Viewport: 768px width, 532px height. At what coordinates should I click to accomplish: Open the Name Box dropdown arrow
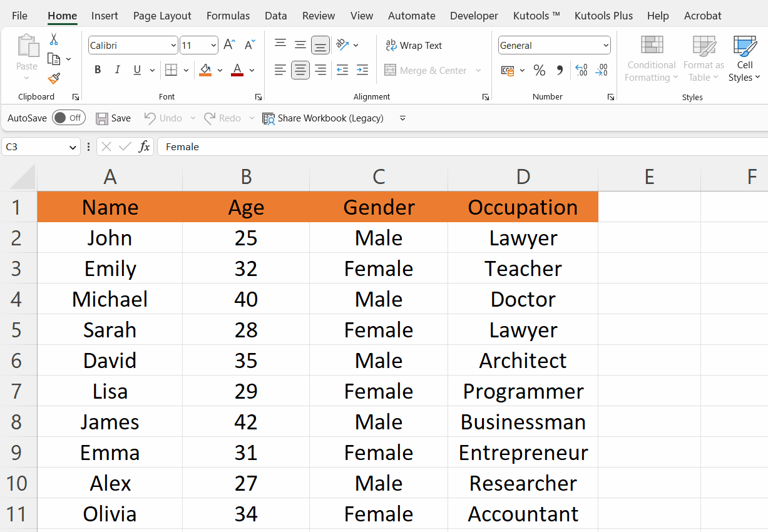click(73, 147)
